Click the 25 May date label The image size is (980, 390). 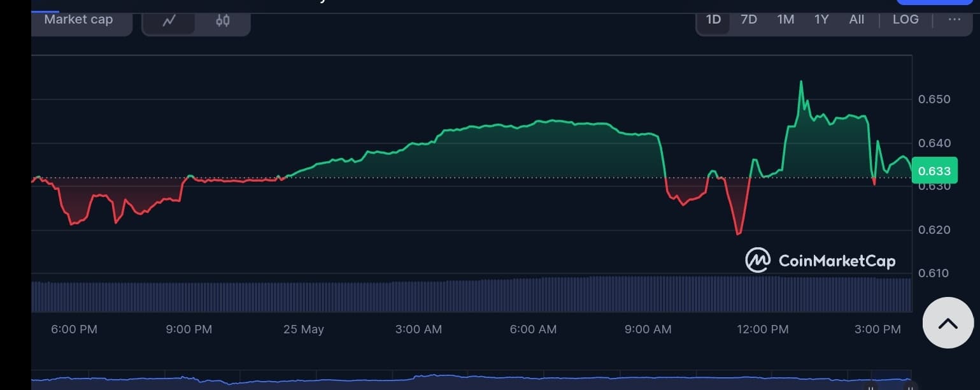click(x=304, y=329)
